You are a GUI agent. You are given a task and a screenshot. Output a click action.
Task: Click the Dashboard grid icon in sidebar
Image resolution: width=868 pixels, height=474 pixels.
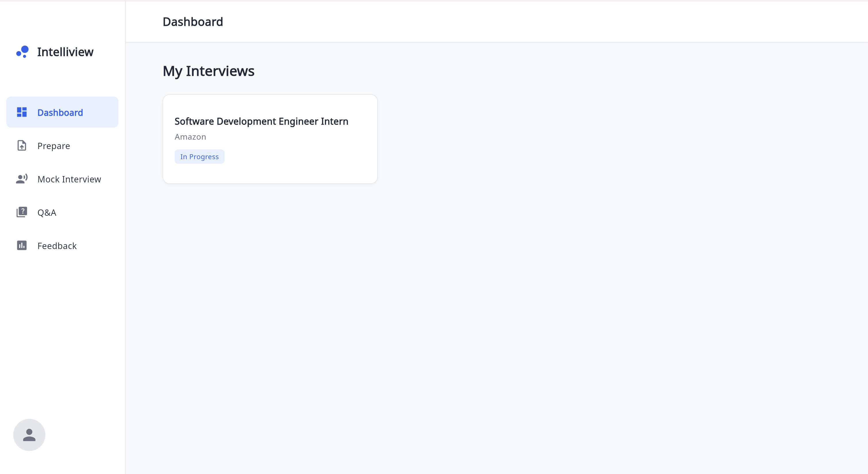(x=22, y=112)
